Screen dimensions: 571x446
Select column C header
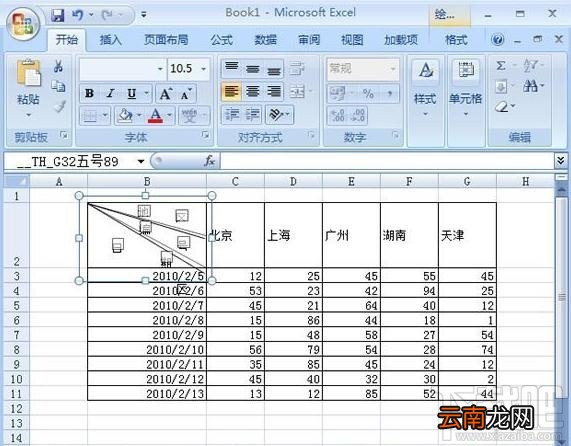tap(235, 181)
